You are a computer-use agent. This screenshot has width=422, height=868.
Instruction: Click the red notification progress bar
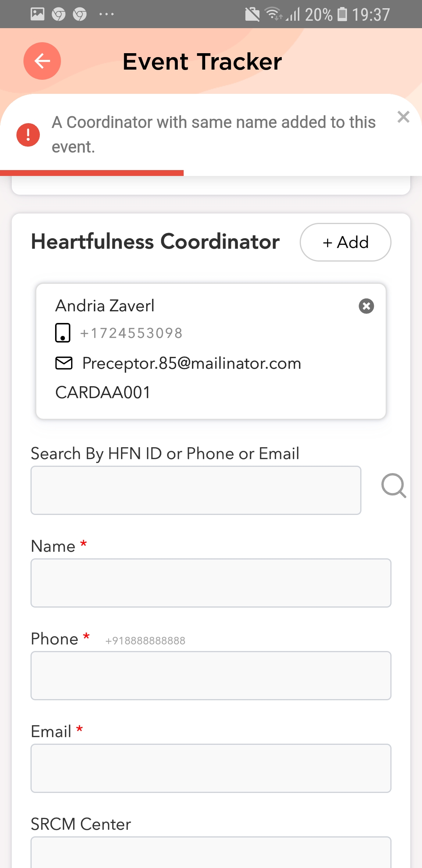92,173
